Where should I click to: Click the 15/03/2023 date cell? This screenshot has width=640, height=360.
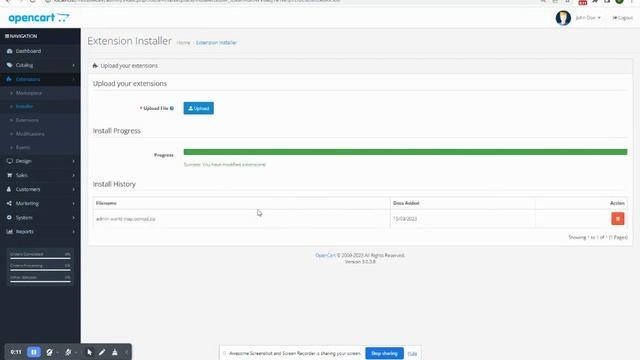[x=405, y=219]
